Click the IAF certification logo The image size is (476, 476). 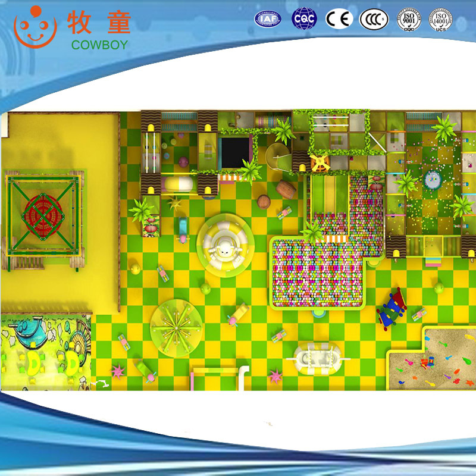(x=268, y=19)
